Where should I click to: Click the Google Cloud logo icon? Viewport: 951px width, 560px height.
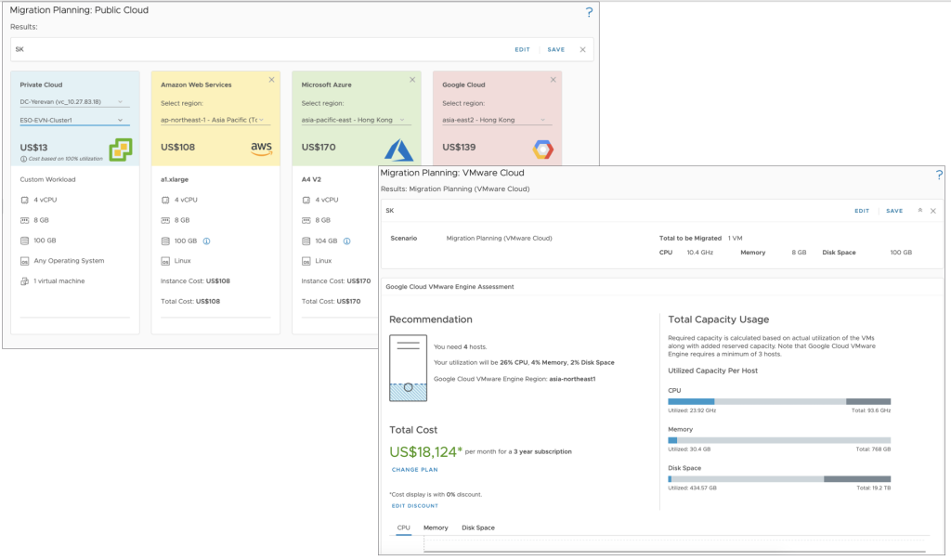(x=542, y=149)
